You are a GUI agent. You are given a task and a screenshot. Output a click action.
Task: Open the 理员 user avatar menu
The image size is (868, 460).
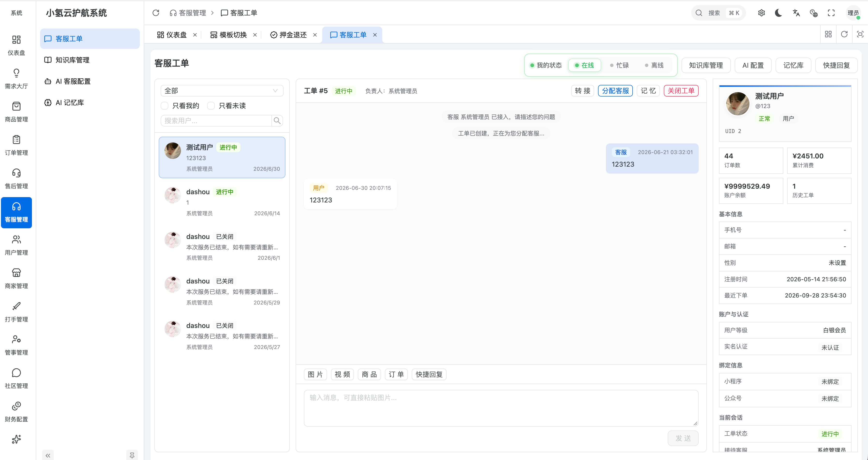click(853, 13)
